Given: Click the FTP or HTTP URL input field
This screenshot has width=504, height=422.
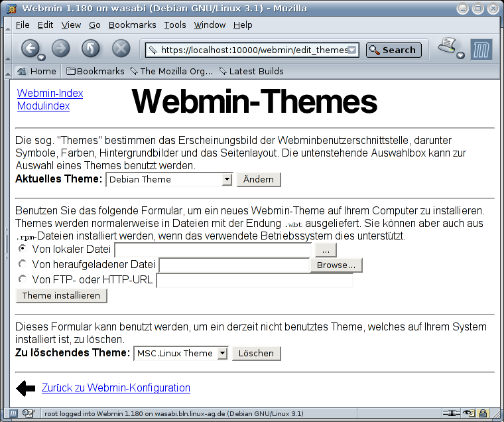Looking at the screenshot, I should pos(254,280).
